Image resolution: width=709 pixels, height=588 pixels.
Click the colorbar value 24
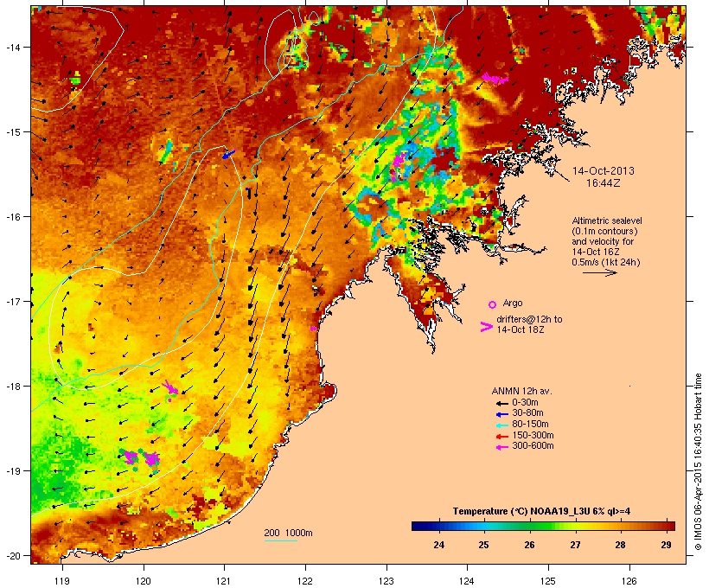point(438,545)
